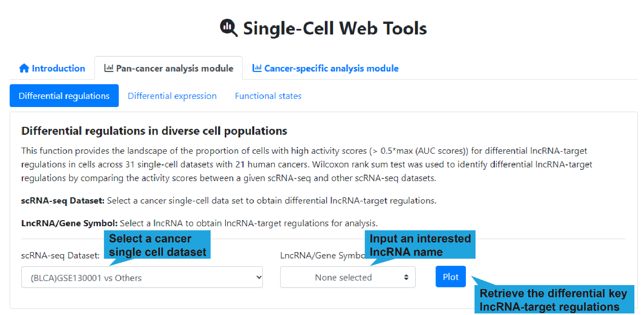Viewport: 644px width, 315px height.
Task: Click the up-down caret in LncRNA selector
Action: [406, 277]
